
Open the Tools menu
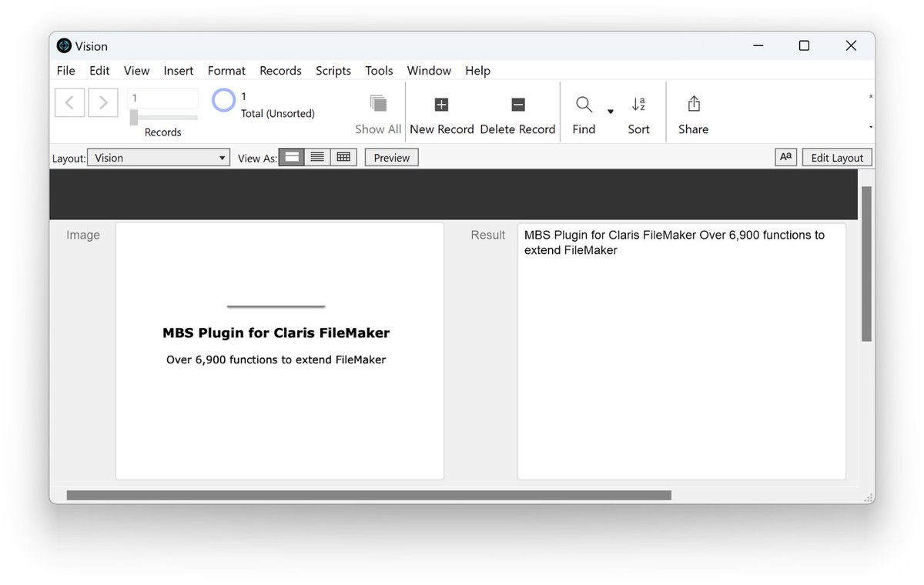(x=379, y=71)
